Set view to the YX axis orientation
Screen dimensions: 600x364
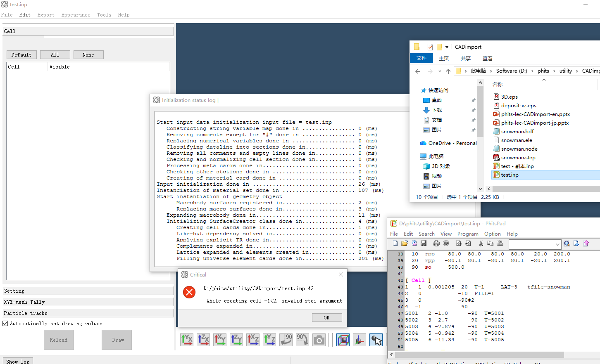[x=187, y=340]
